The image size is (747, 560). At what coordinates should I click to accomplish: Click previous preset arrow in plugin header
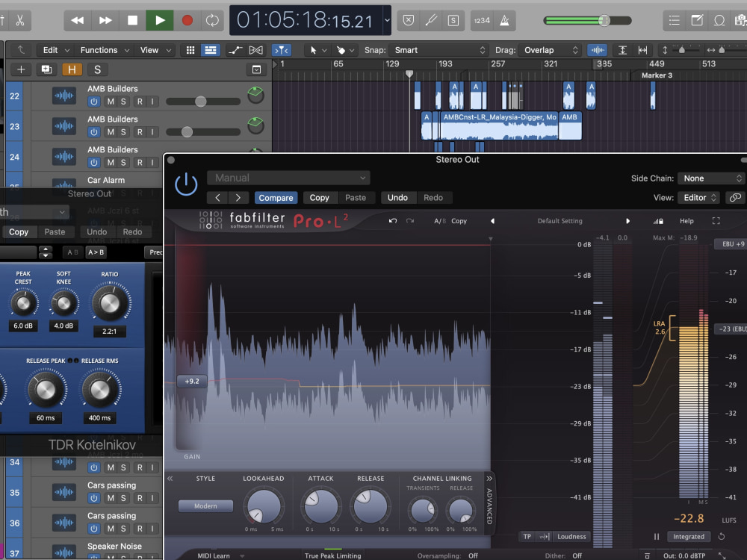217,198
